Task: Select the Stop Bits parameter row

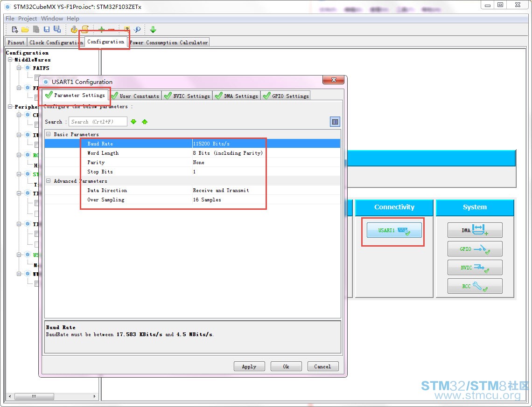Action: click(192, 172)
